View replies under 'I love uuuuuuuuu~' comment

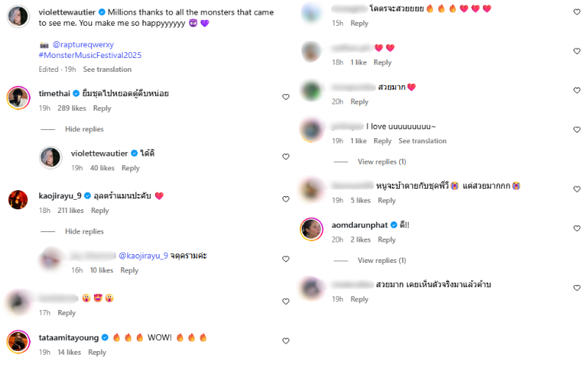coord(381,162)
